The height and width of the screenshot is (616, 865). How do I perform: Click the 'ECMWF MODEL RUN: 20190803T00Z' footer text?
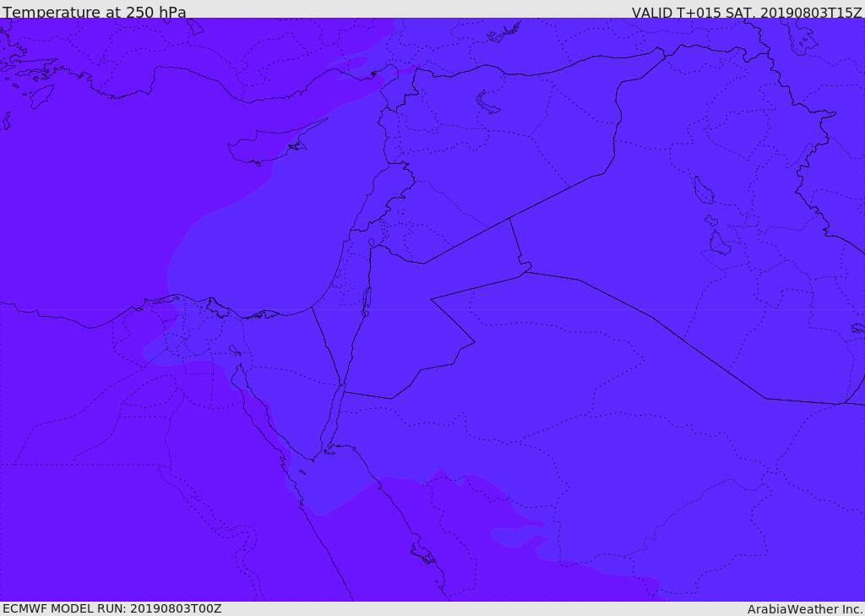pyautogui.click(x=112, y=608)
